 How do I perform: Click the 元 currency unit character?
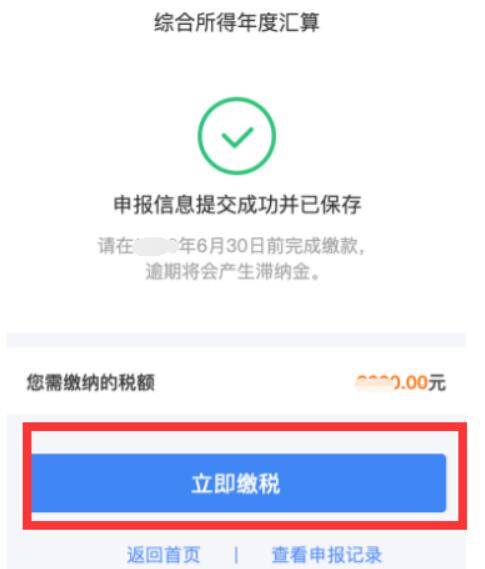(x=437, y=383)
